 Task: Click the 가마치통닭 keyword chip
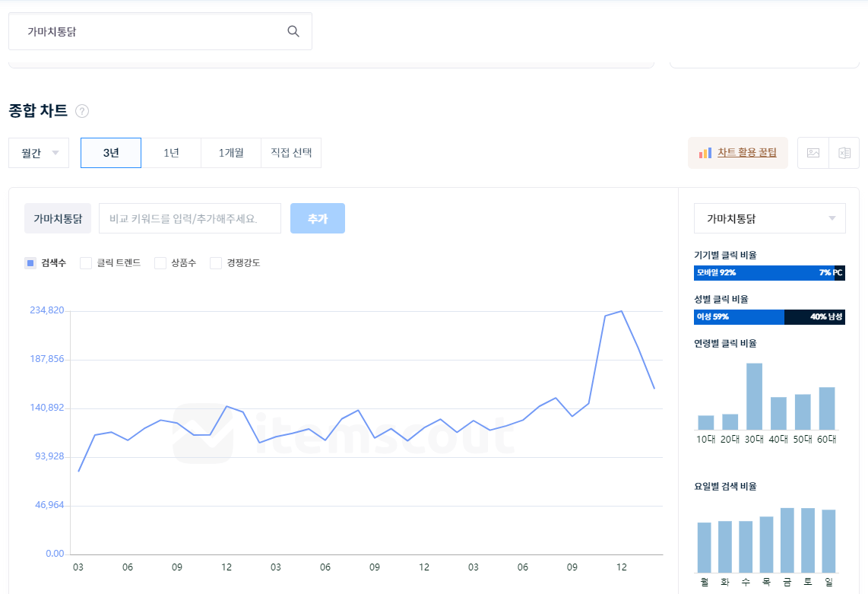pos(58,218)
